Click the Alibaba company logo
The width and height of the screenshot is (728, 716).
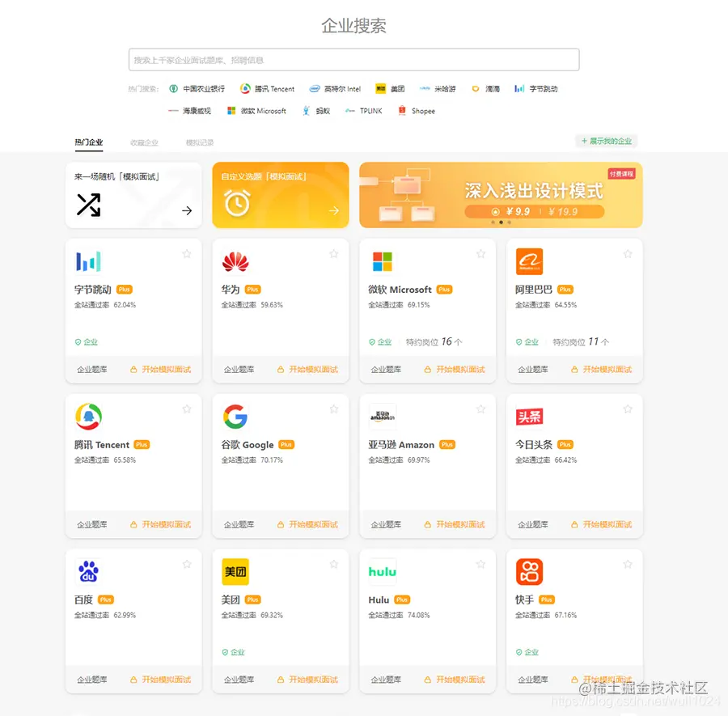point(529,261)
